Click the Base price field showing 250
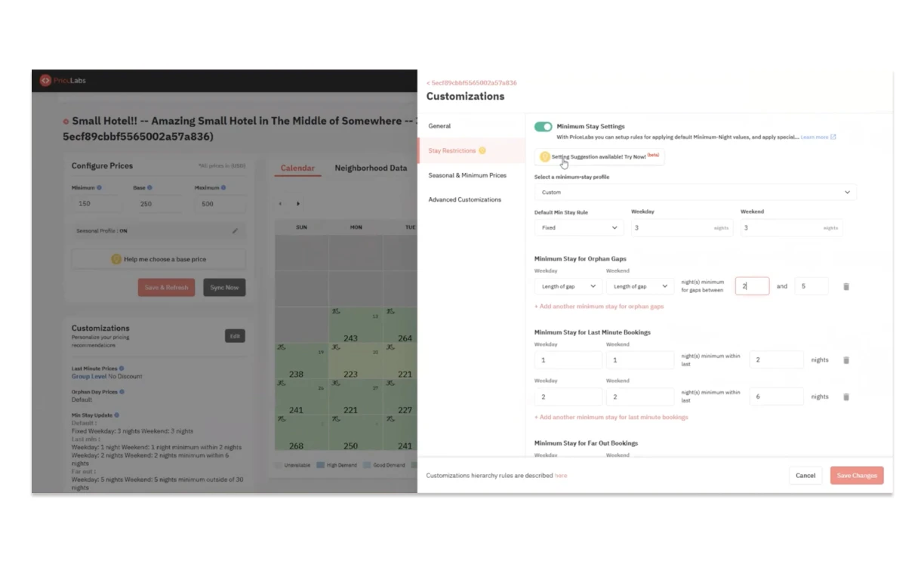 click(158, 204)
